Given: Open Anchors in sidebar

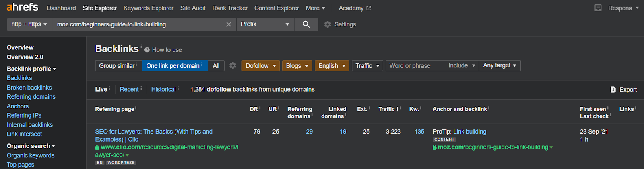Looking at the screenshot, I should (18, 106).
